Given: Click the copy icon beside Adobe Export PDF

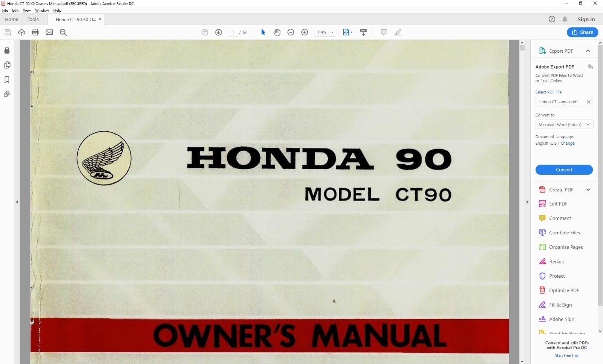Looking at the screenshot, I should pos(590,67).
